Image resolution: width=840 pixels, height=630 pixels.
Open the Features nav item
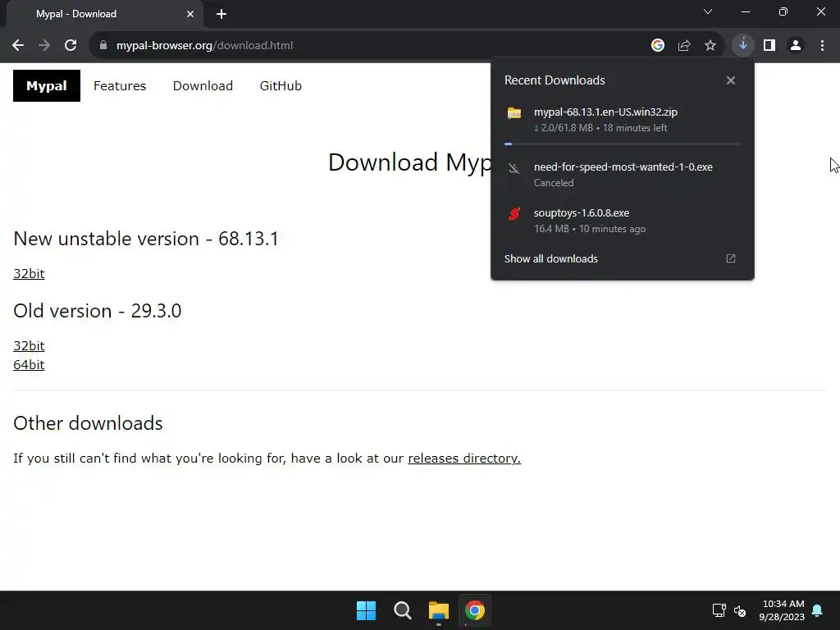(120, 85)
